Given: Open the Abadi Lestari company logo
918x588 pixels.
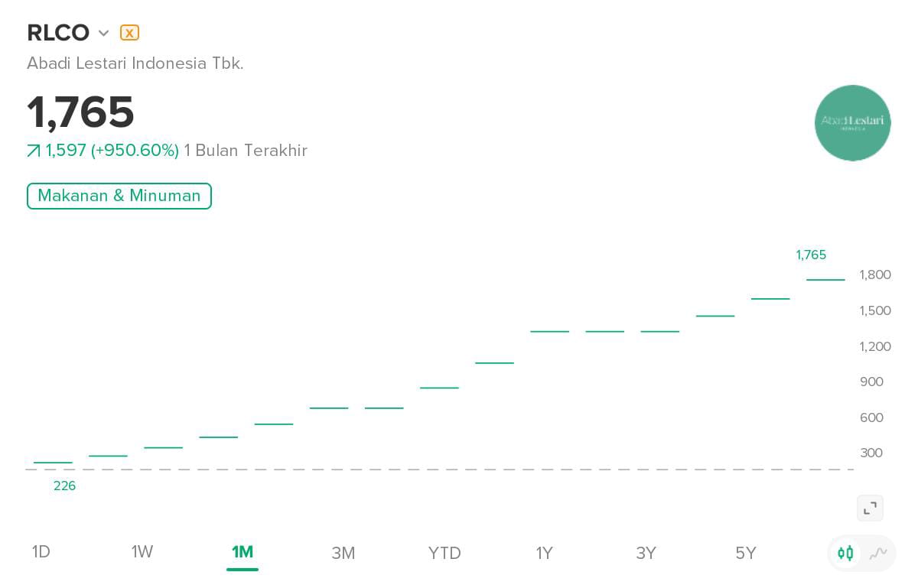Looking at the screenshot, I should pyautogui.click(x=852, y=123).
